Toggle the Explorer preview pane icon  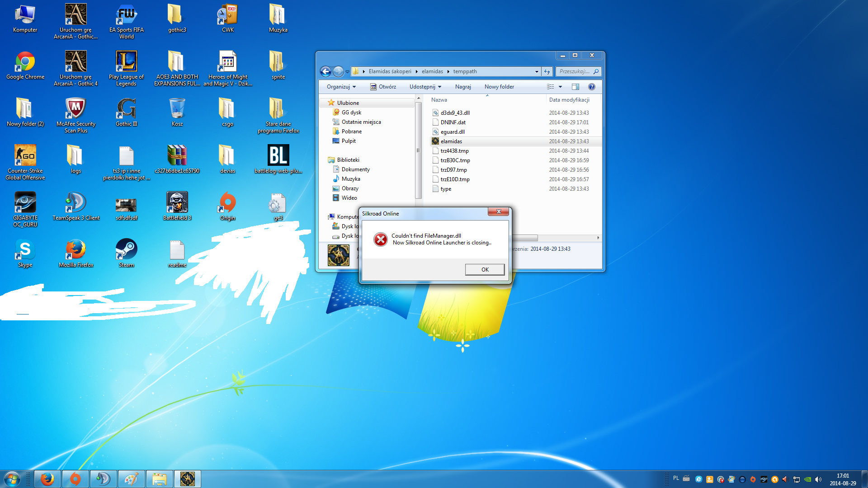click(x=576, y=87)
